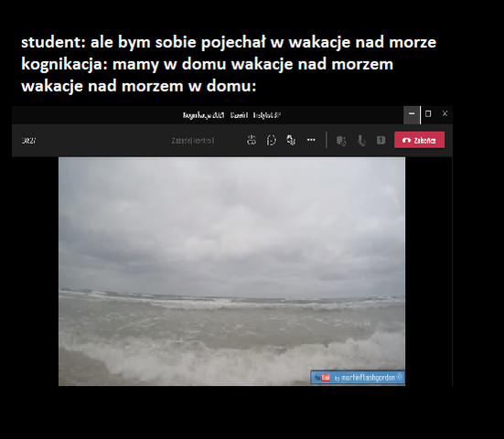Click the YouTube logo in watermark
Image resolution: width=504 pixels, height=439 pixels.
322,378
